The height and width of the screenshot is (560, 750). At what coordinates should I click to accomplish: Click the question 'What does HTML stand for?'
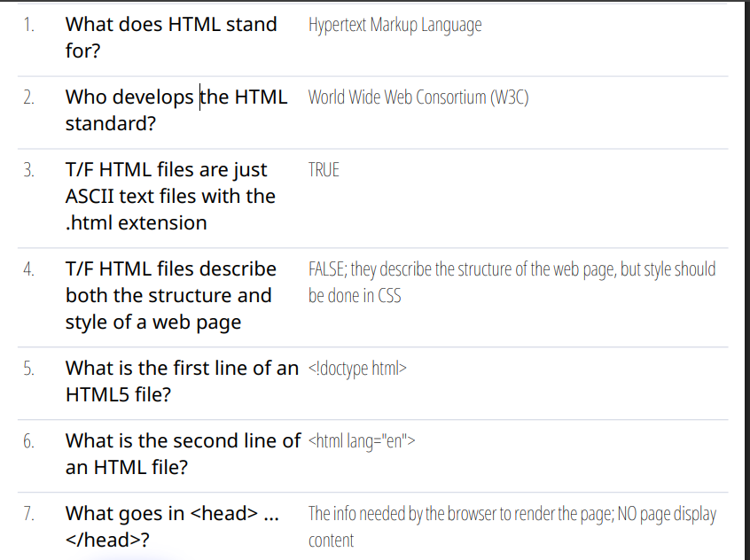[171, 38]
